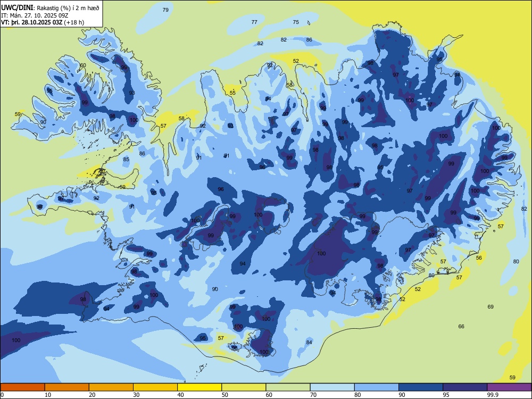Viewport: 532px width, 399px height.
Task: Choose the pale green 60–70 legend band
Action: click(x=288, y=387)
